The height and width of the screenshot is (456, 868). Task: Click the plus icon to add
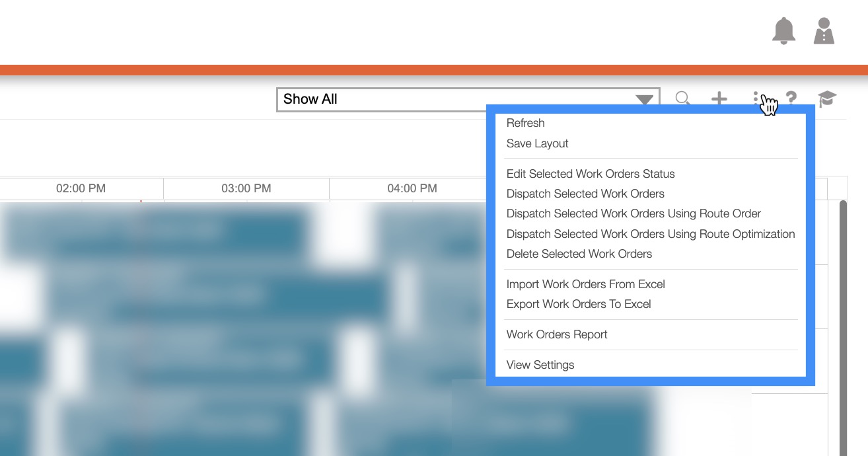click(x=719, y=99)
